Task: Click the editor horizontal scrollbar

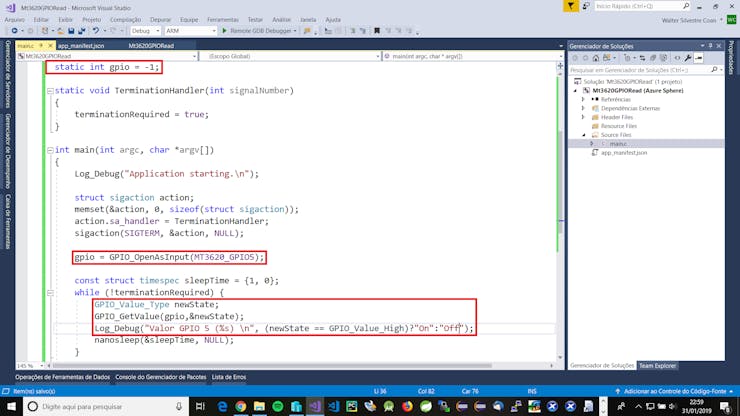Action: click(x=272, y=365)
